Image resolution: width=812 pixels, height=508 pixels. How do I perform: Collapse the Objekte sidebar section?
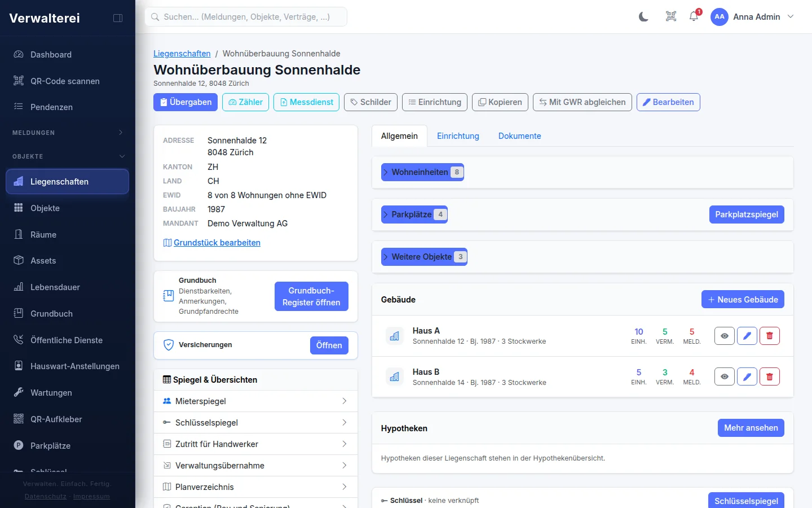coord(68,156)
